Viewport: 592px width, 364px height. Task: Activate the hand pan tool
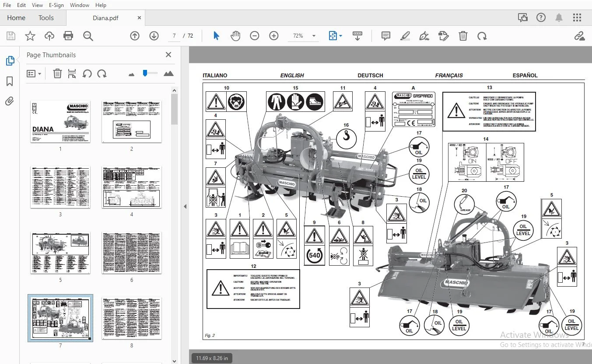[x=235, y=36]
